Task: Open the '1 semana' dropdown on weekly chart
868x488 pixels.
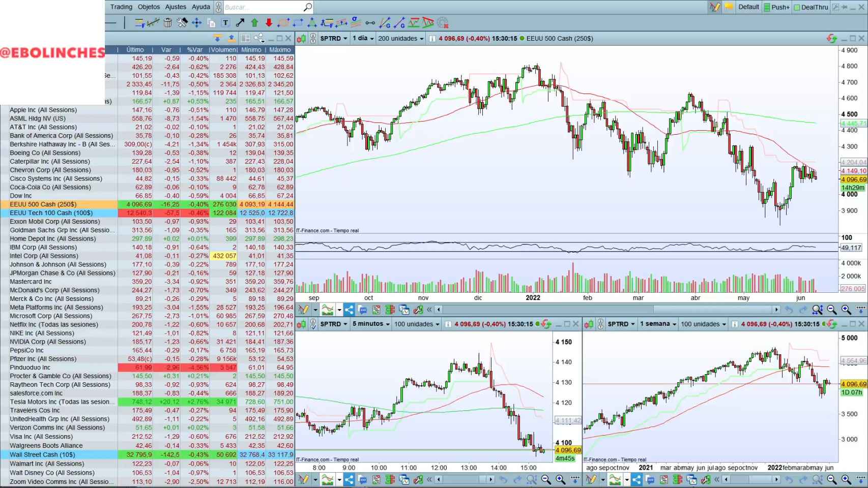Action: click(x=657, y=324)
